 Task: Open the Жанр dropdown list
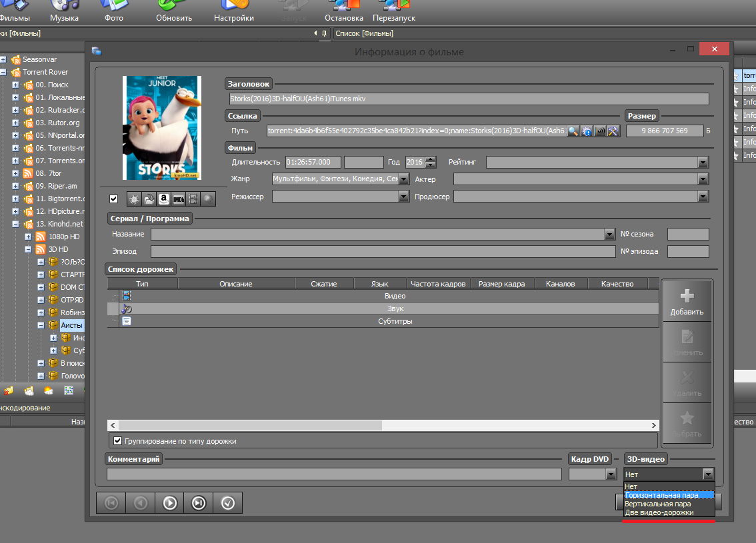click(403, 179)
